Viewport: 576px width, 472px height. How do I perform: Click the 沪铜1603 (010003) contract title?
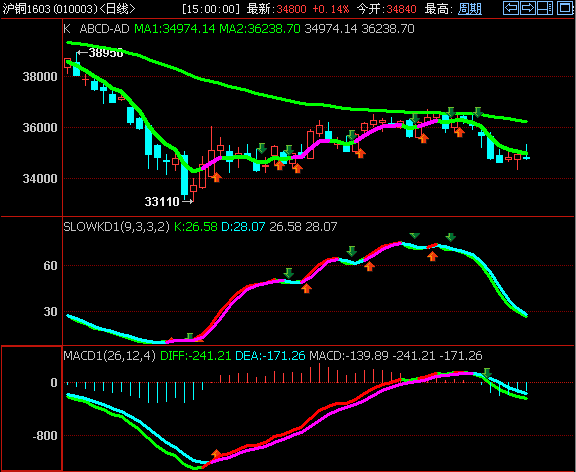(x=50, y=8)
